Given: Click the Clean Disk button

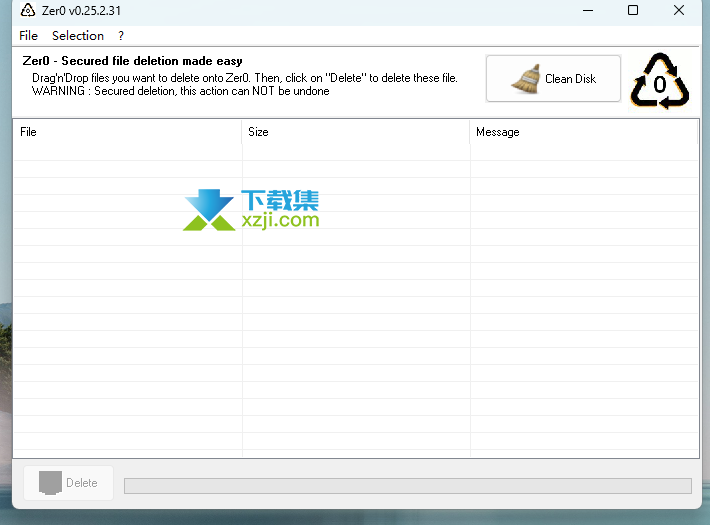Looking at the screenshot, I should 553,79.
